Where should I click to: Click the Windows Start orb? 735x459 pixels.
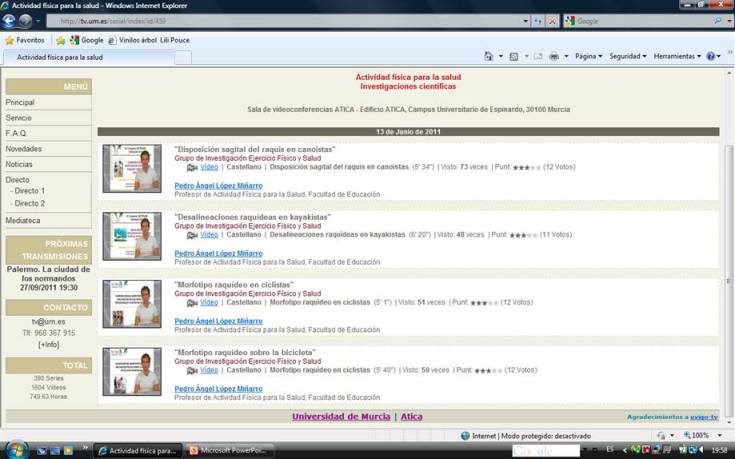pos(17,449)
